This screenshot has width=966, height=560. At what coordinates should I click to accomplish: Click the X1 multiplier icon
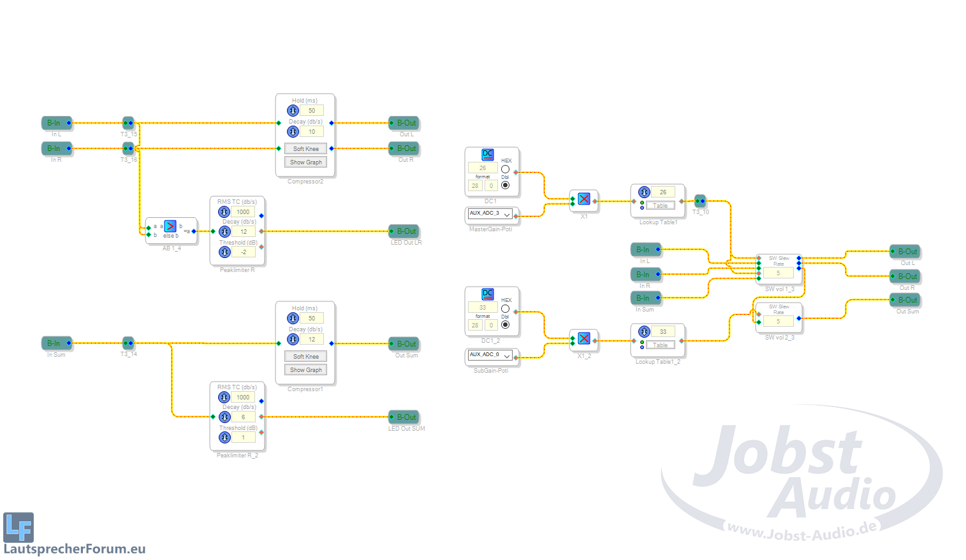tap(584, 199)
